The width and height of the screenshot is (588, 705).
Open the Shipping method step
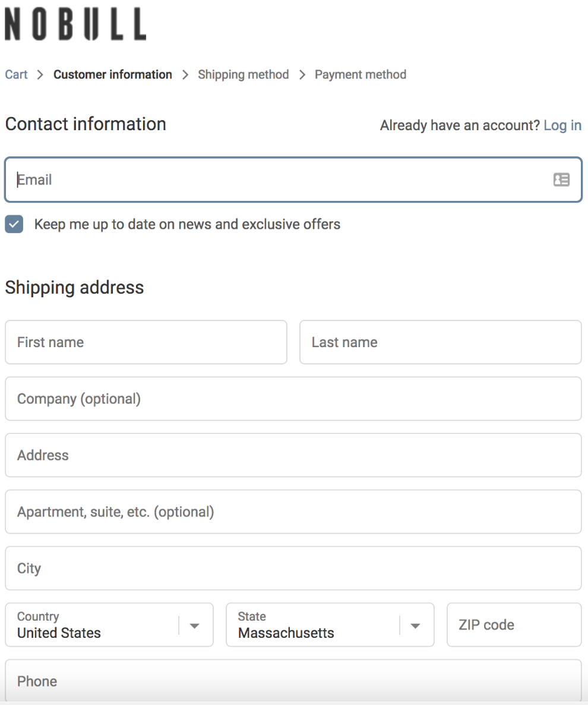[x=243, y=74]
